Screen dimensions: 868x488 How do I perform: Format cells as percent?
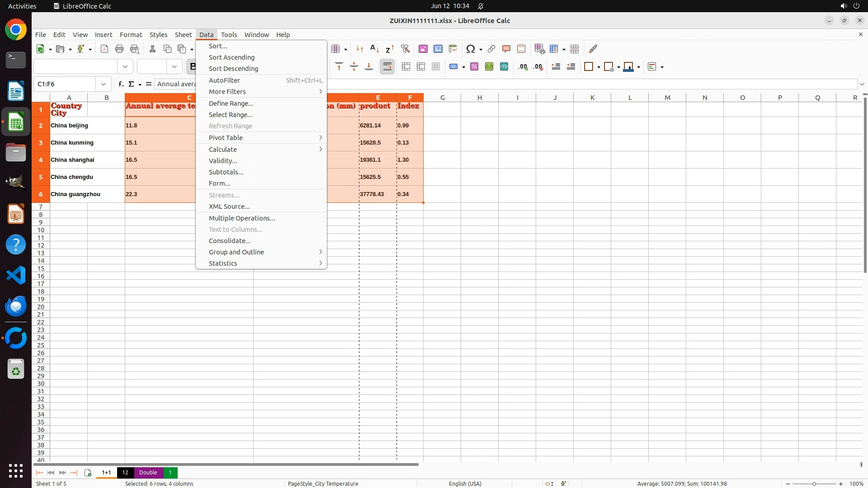(474, 67)
